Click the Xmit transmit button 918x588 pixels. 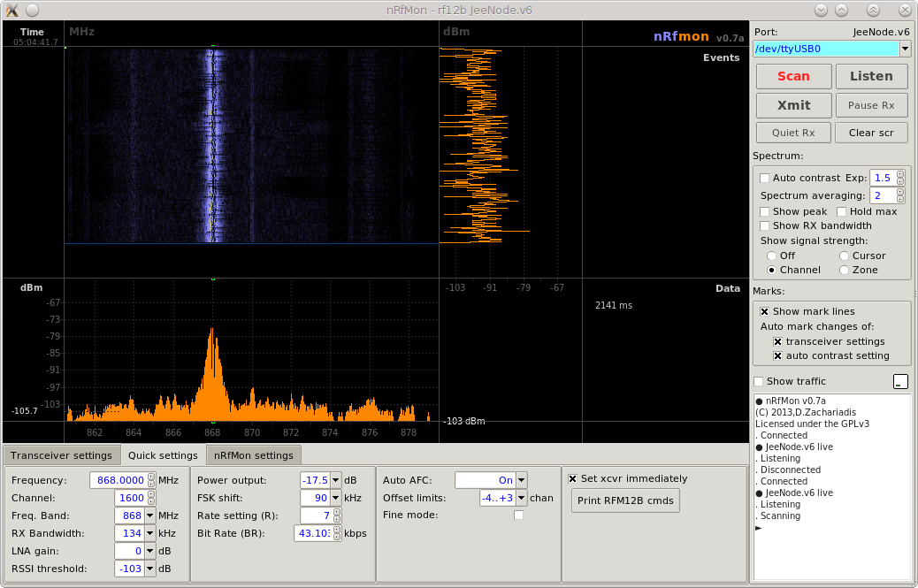(x=793, y=105)
